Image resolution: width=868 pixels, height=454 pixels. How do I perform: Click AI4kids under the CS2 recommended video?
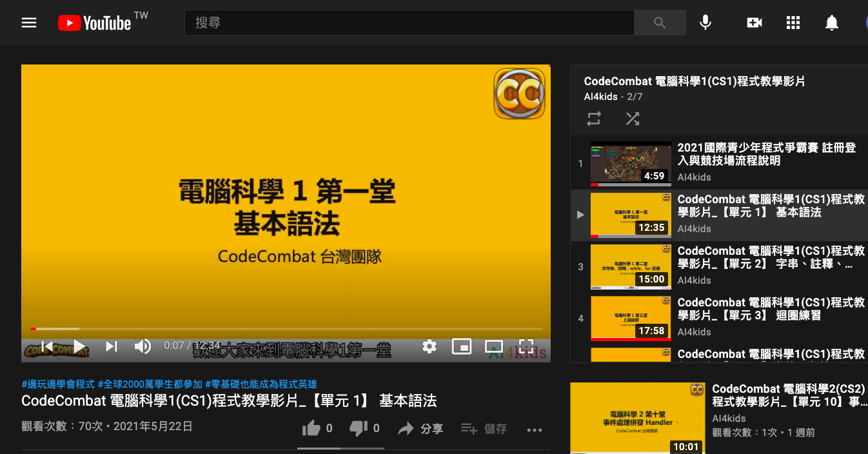pyautogui.click(x=729, y=419)
